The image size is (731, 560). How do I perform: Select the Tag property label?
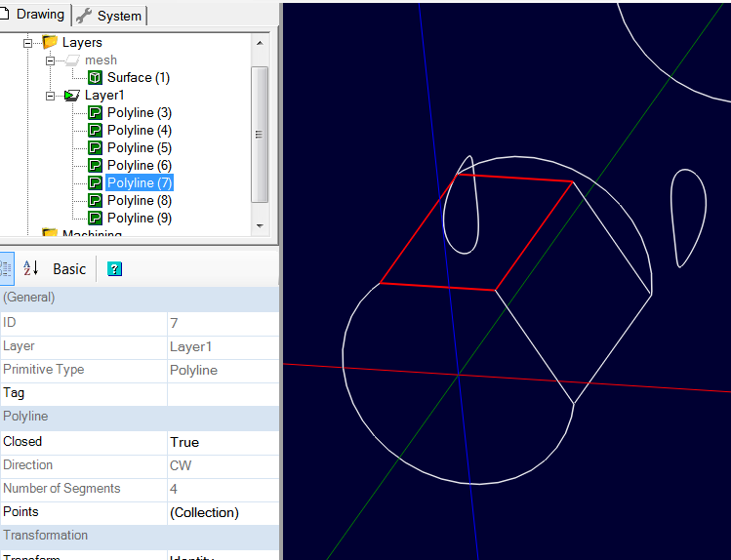[x=14, y=393]
